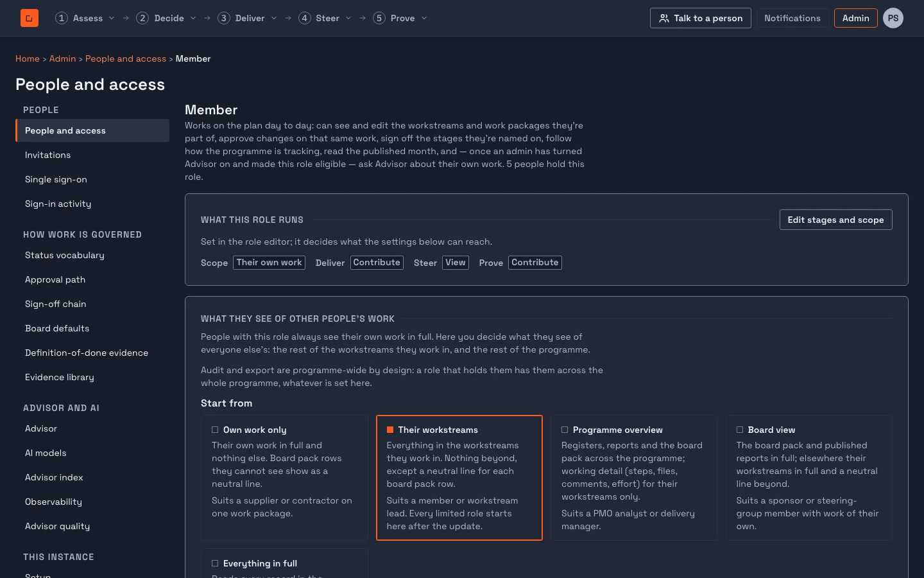Open Status vocabulary settings

click(x=92, y=255)
